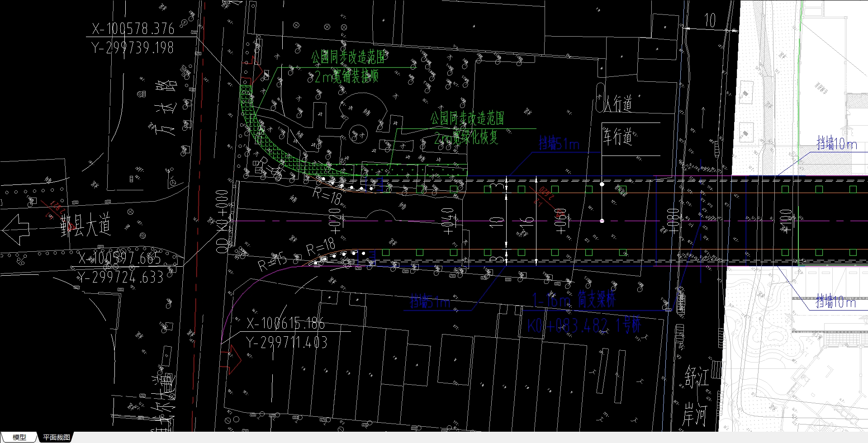Select the green 2m宽绿化恢复 annotation
Viewport: 868px width, 443px height.
click(x=466, y=137)
